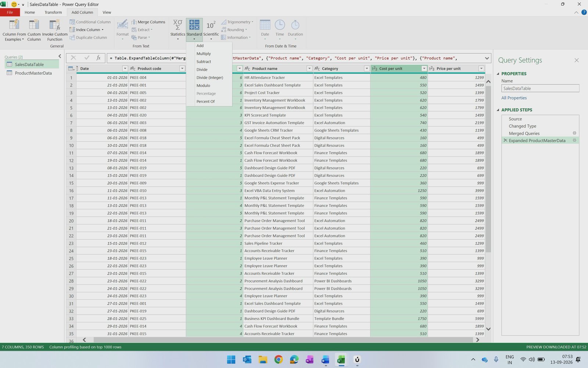Screen dimensions: 588x368
Task: Click the formula fx icon
Action: [98, 58]
